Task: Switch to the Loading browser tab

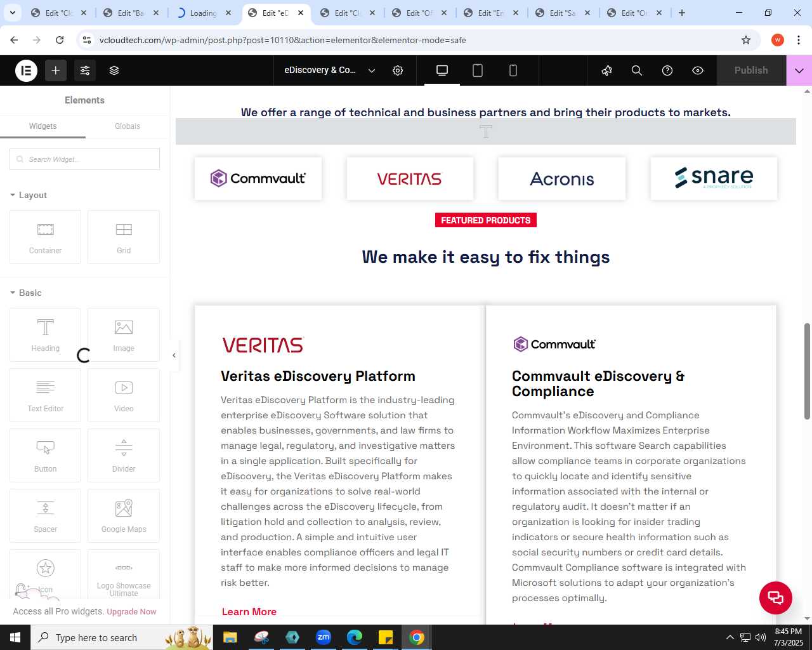Action: coord(204,13)
